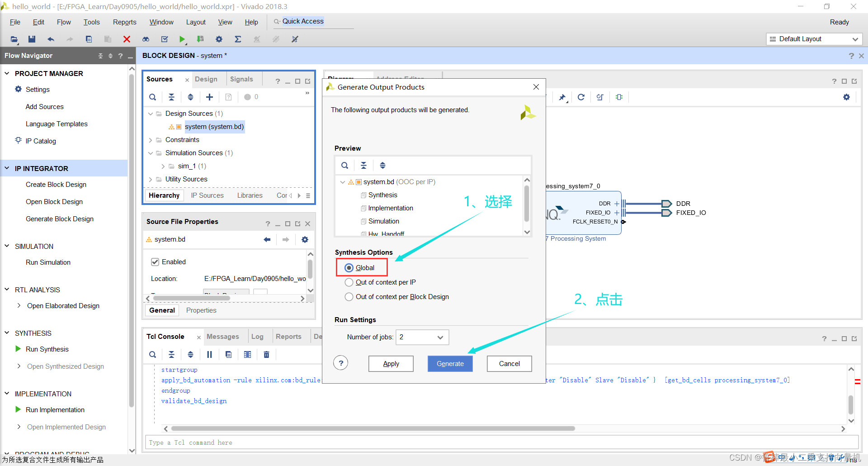Click Generate Block Design in Flow Navigator

coord(60,219)
